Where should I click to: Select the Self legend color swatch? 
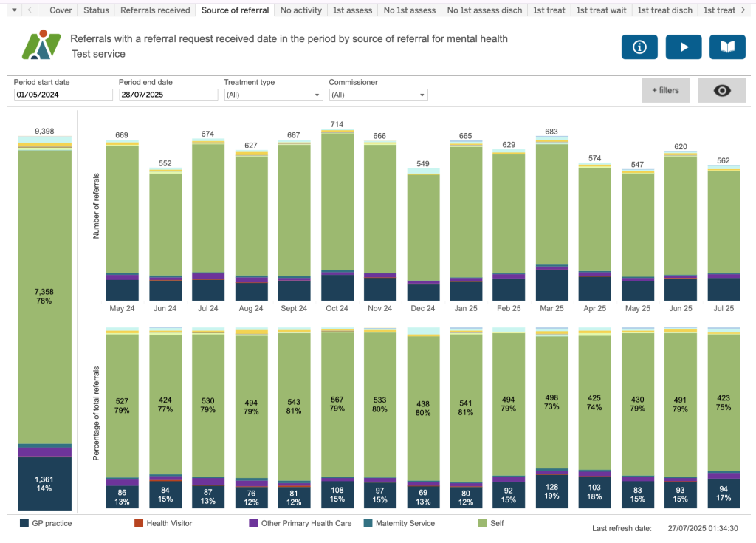coord(484,523)
